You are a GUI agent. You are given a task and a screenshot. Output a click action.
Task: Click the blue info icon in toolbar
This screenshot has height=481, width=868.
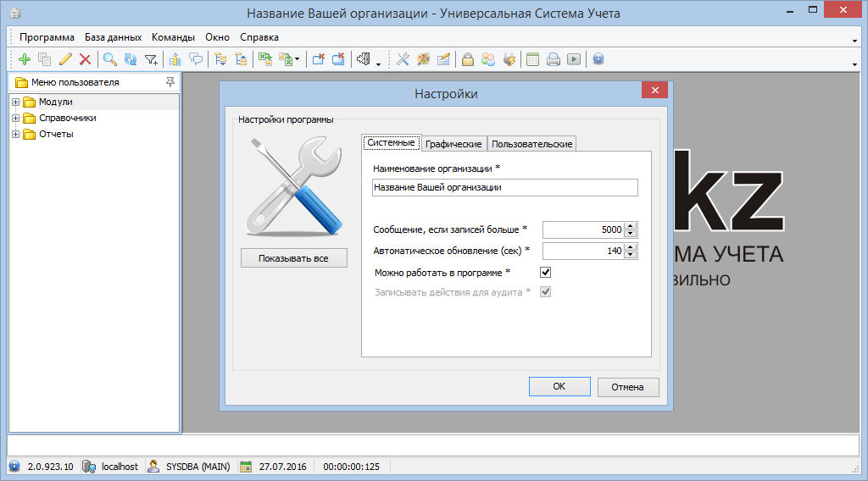[x=598, y=59]
